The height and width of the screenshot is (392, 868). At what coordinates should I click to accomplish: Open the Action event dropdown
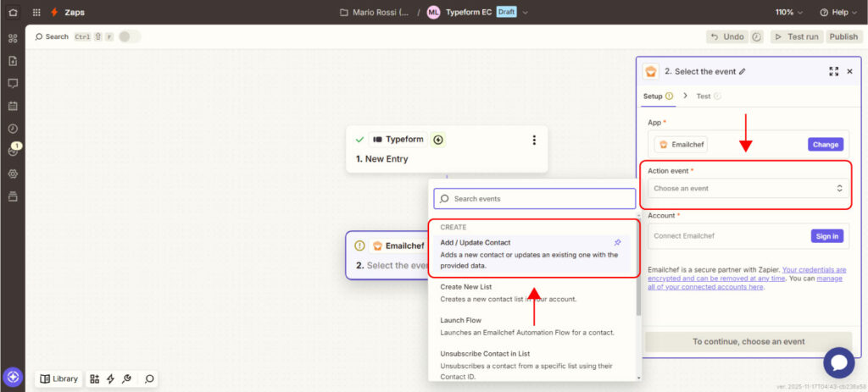748,189
